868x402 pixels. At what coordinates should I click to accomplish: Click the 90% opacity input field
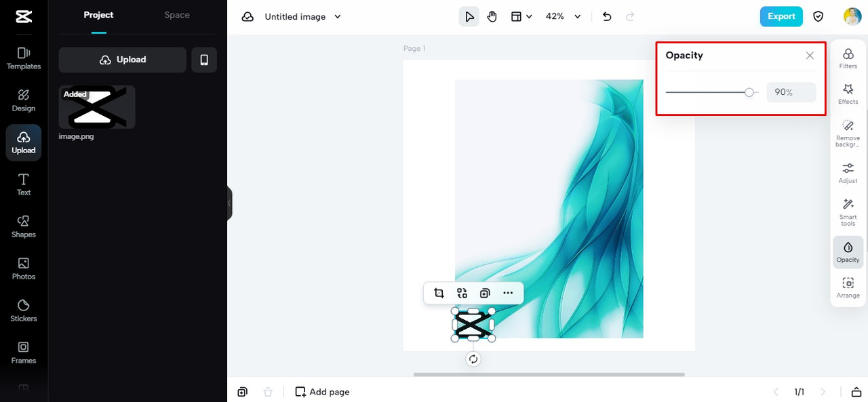click(x=791, y=92)
